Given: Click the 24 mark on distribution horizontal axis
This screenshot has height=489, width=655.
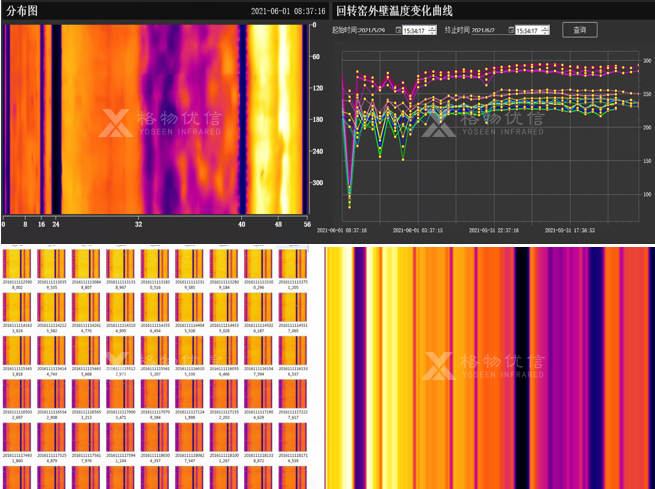Looking at the screenshot, I should point(56,224).
